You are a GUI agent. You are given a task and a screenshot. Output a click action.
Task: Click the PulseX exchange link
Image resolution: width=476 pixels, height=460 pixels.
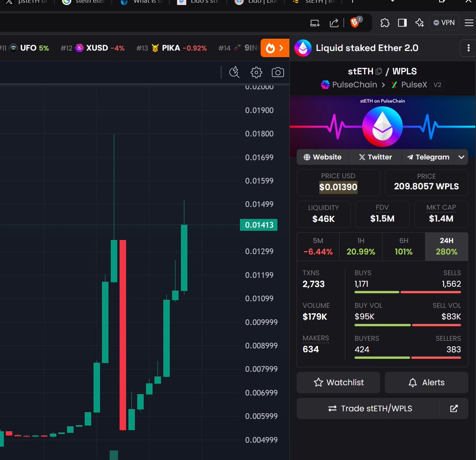409,85
